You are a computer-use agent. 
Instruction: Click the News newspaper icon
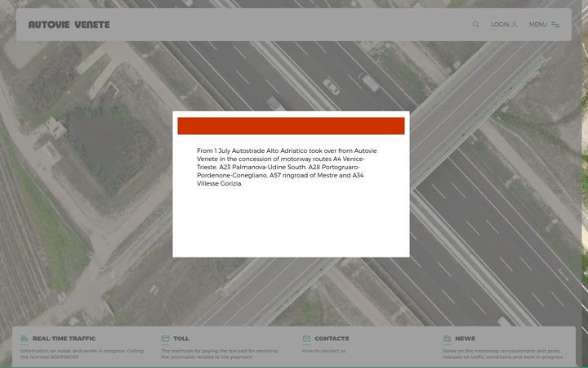tap(447, 339)
